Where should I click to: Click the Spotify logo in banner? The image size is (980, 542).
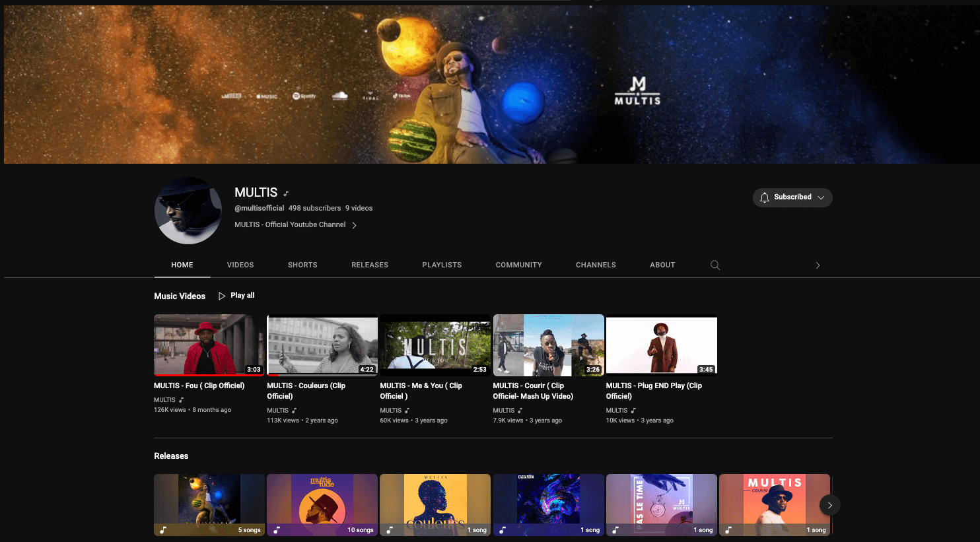304,96
